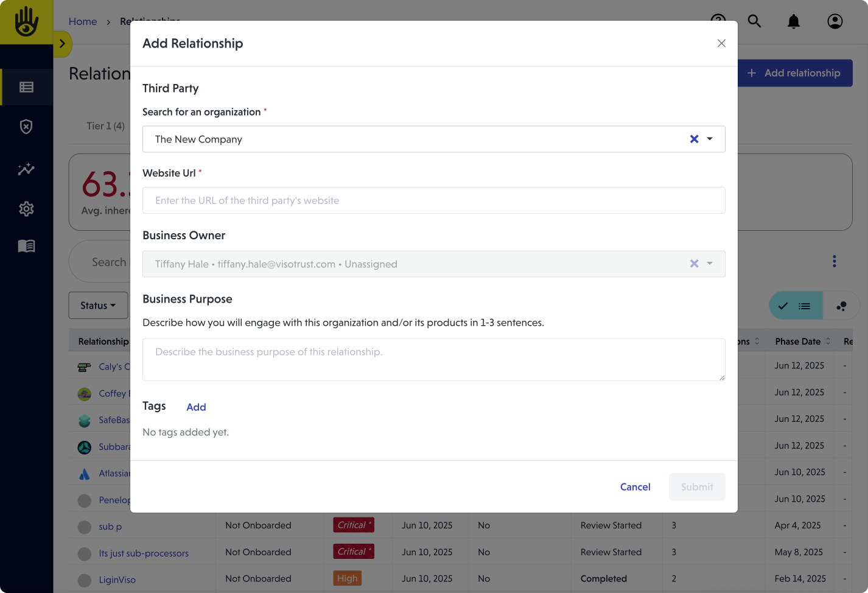The image size is (868, 593).
Task: Click the Feb 14, 2025 phase date
Action: [x=800, y=578]
